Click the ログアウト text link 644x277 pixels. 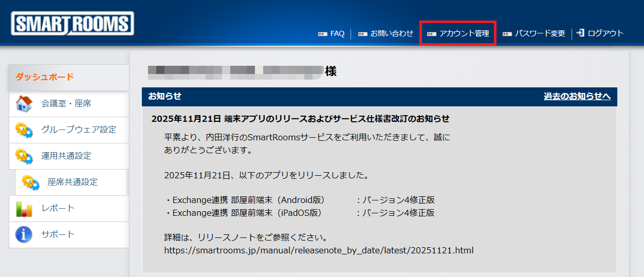click(605, 33)
